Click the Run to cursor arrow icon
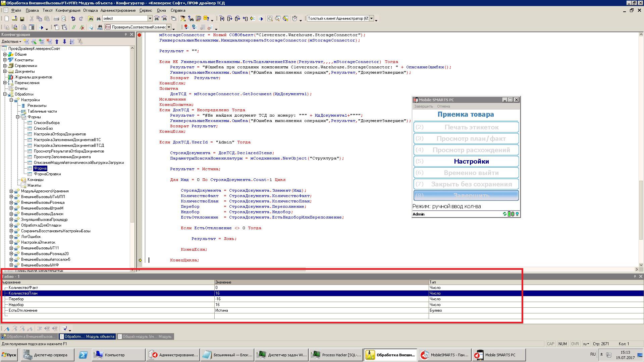 tap(245, 18)
